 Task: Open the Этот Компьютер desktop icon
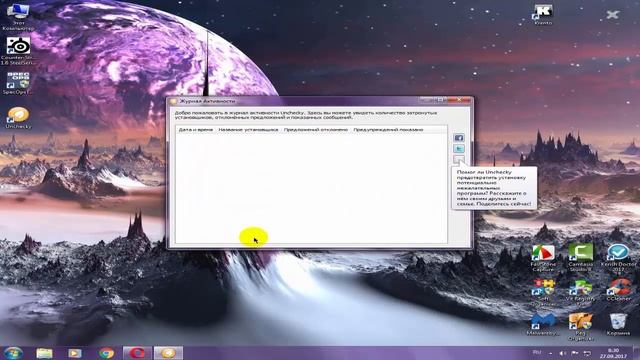coord(18,17)
